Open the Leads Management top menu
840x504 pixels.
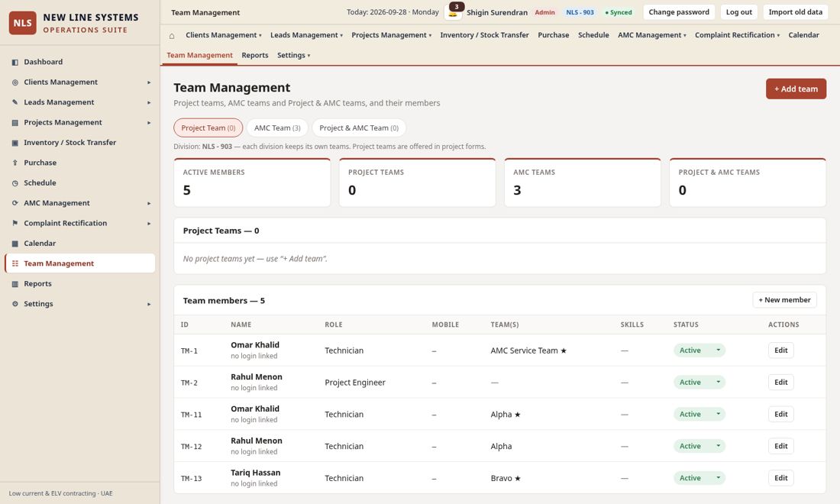coord(306,35)
